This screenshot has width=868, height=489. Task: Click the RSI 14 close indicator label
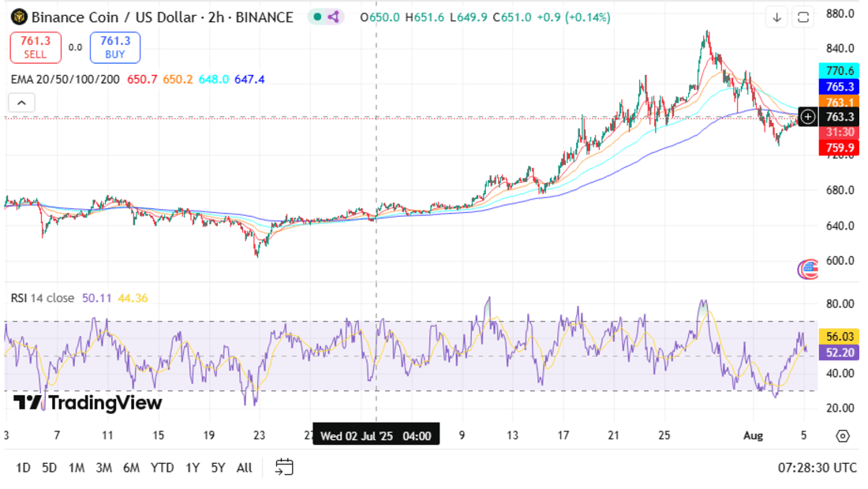pos(43,298)
